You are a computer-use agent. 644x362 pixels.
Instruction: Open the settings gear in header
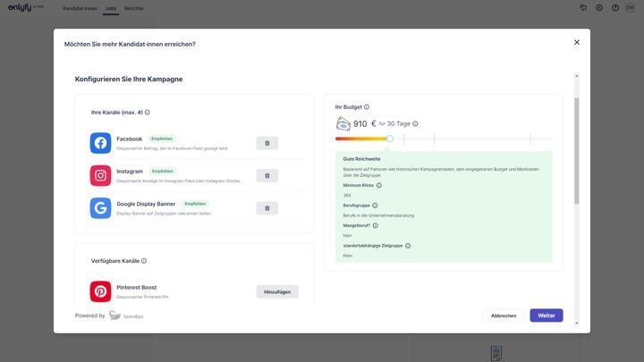click(599, 7)
